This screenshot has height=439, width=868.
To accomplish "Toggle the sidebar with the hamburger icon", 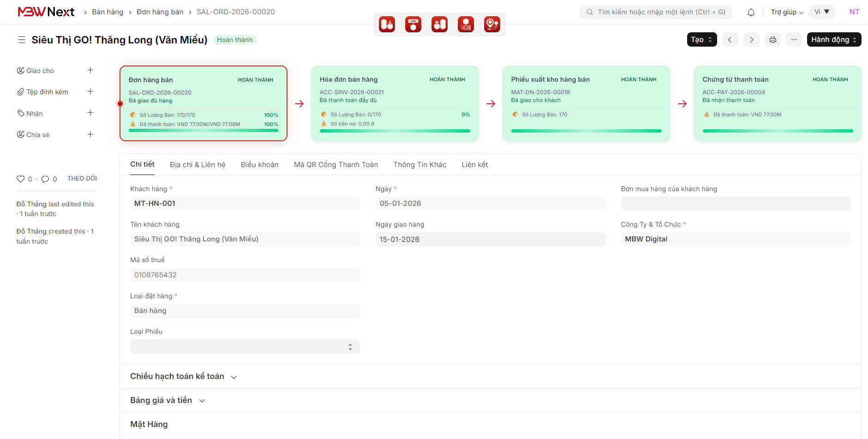I will [22, 40].
